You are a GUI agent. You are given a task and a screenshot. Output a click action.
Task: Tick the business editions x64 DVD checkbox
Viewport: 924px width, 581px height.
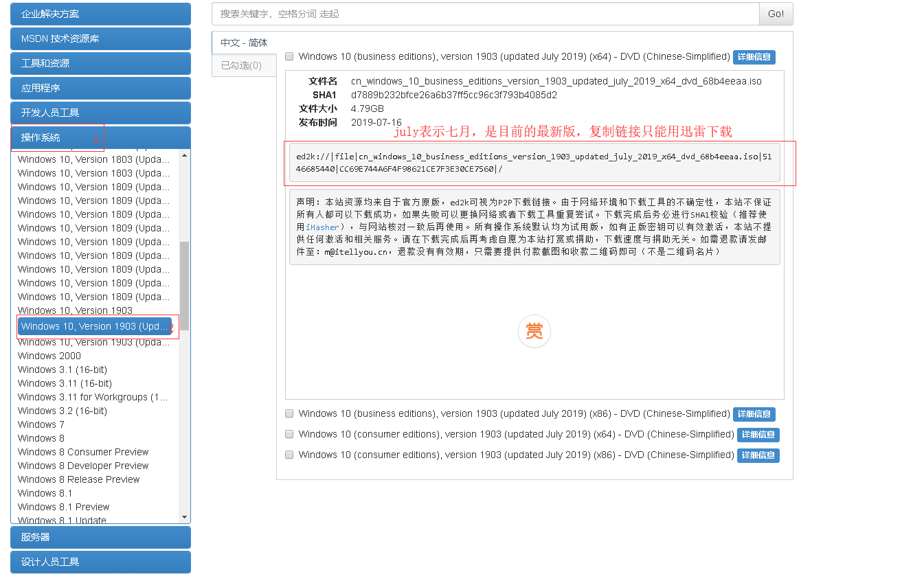pos(289,56)
